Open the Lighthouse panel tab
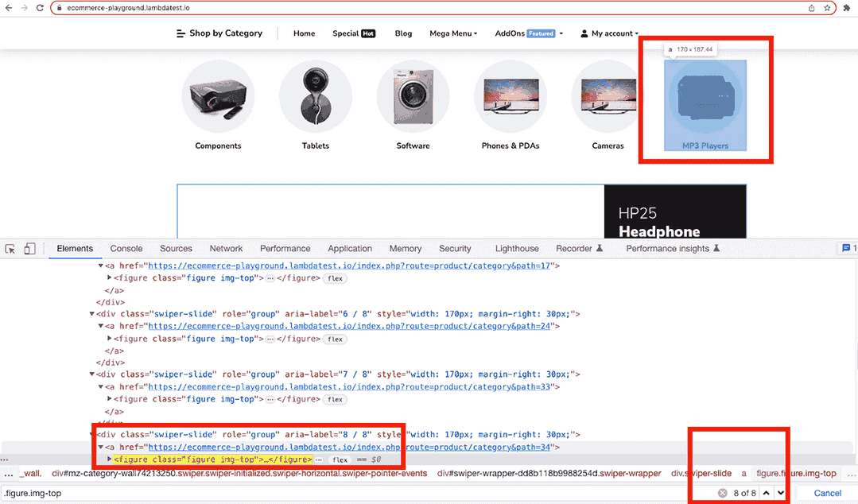The height and width of the screenshot is (504, 858). [516, 248]
